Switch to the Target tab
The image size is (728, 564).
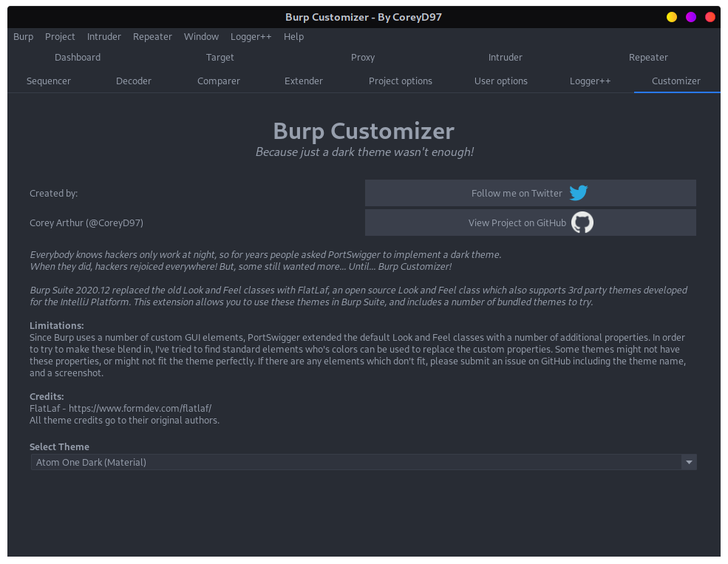220,58
